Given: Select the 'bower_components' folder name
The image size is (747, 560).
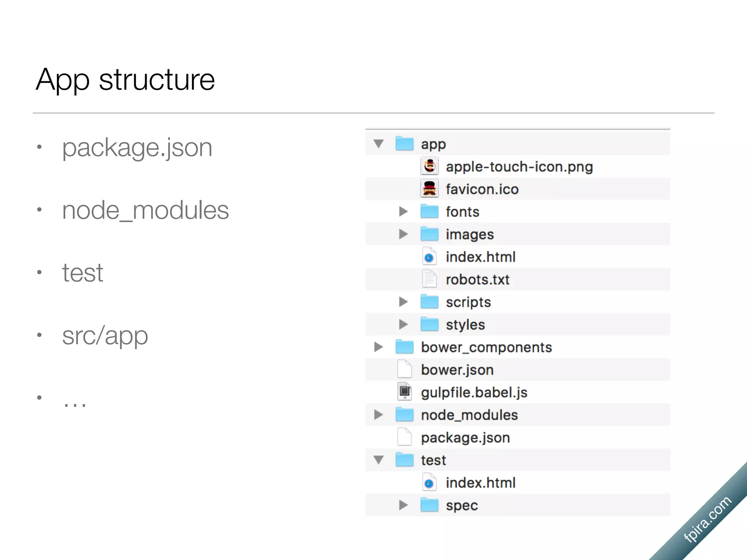Looking at the screenshot, I should click(487, 348).
